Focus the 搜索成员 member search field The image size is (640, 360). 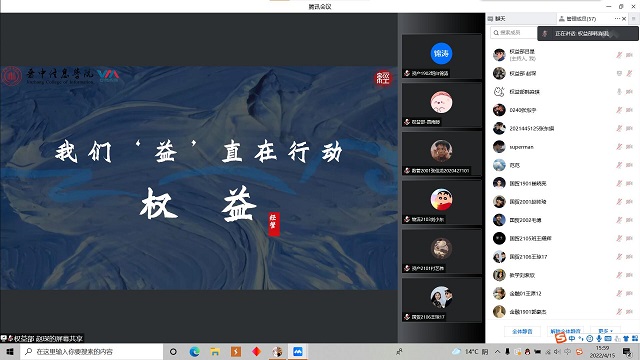coord(513,32)
